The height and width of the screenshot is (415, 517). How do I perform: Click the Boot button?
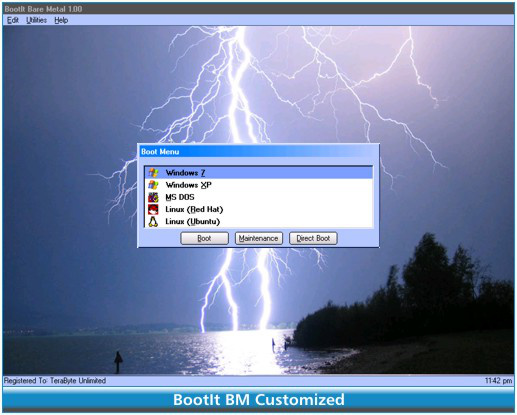pos(204,238)
